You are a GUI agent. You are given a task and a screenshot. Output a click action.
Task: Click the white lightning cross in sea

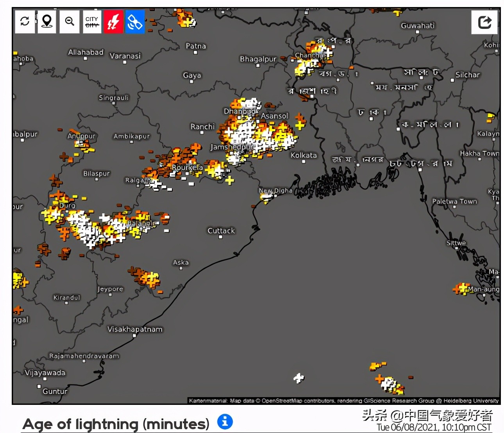(x=298, y=378)
